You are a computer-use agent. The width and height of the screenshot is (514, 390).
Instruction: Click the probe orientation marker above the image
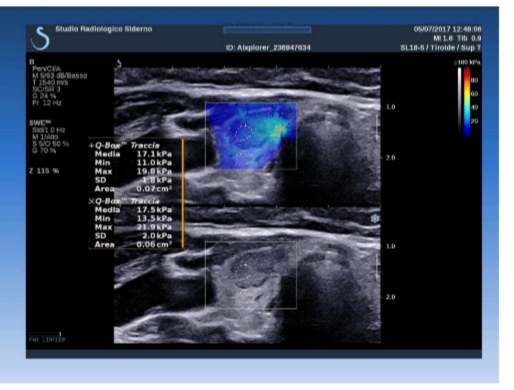pyautogui.click(x=119, y=63)
